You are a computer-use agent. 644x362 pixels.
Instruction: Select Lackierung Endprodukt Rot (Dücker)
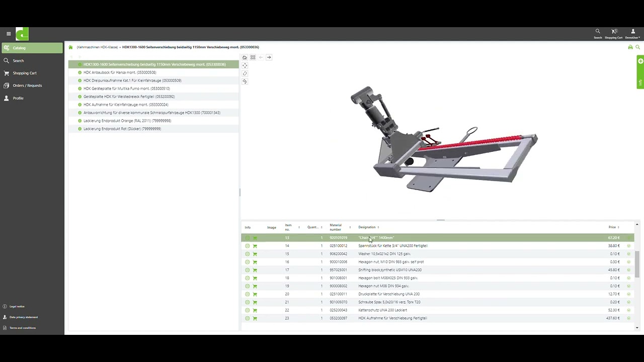point(153,129)
